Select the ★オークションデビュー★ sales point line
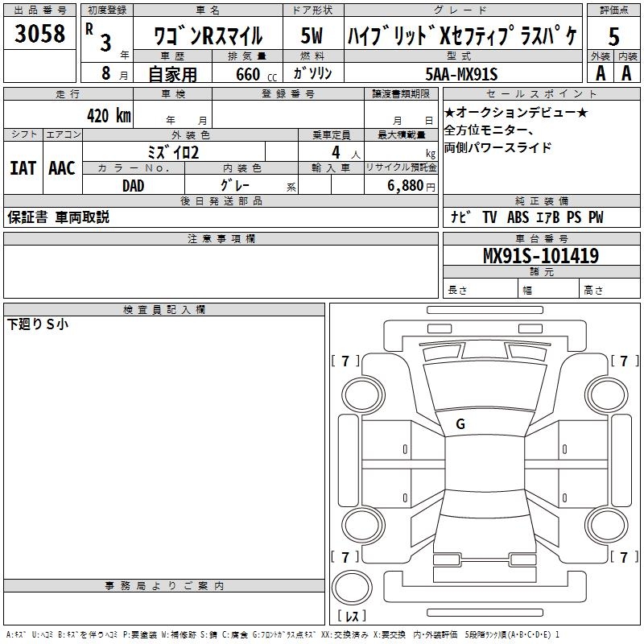The height and width of the screenshot is (644, 644). click(516, 112)
